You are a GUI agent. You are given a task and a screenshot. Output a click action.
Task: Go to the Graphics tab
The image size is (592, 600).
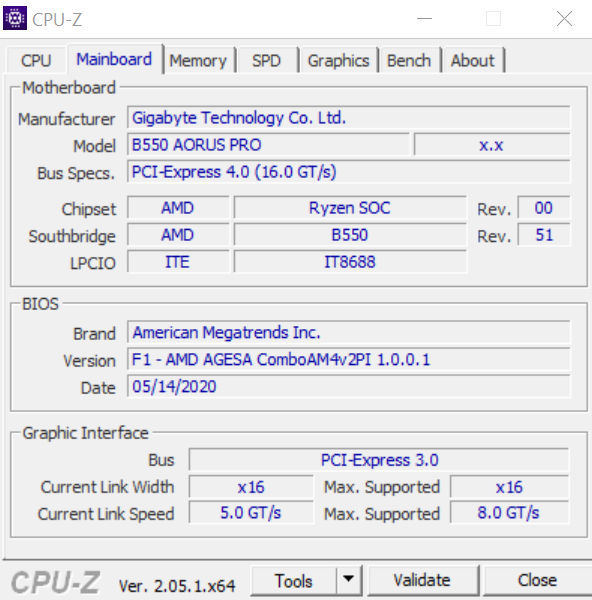(x=338, y=60)
